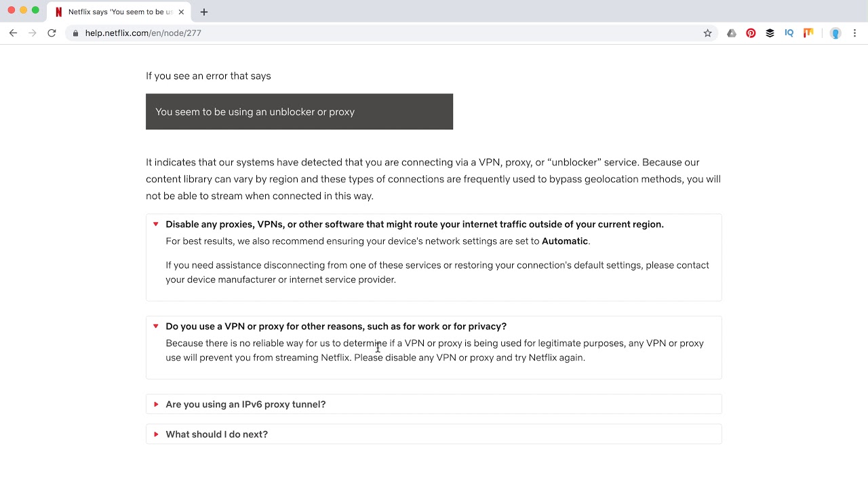Click the Google Drive extension icon

[x=732, y=33]
